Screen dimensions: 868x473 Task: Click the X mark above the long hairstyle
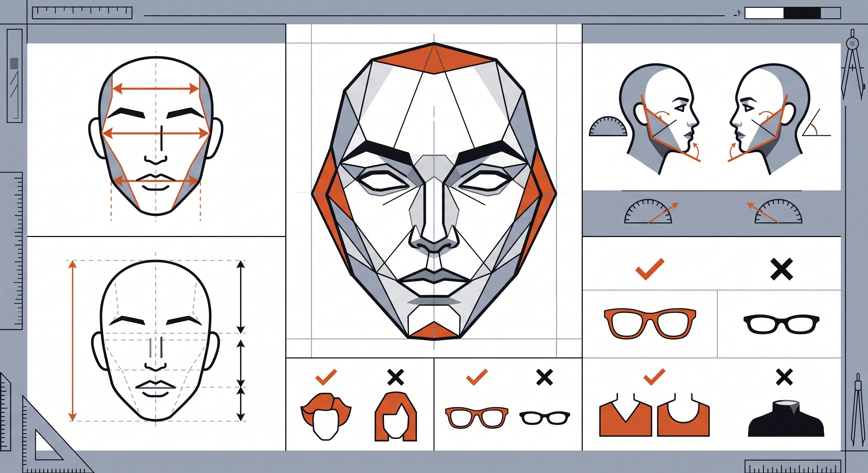coord(395,378)
